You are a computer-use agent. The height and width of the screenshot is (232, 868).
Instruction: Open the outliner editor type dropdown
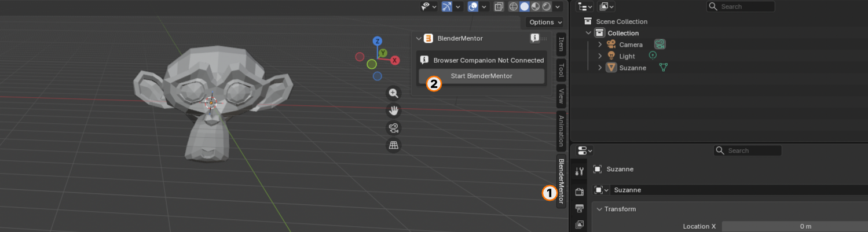[x=585, y=6]
